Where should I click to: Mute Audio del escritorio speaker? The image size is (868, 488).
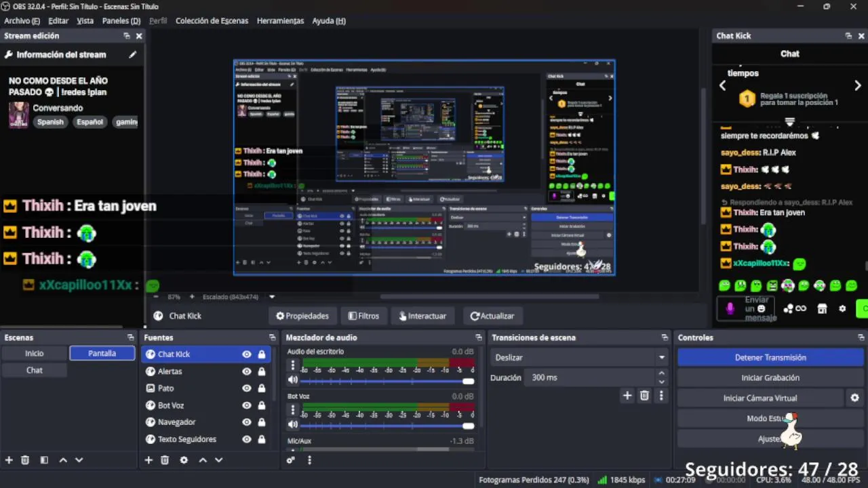293,380
